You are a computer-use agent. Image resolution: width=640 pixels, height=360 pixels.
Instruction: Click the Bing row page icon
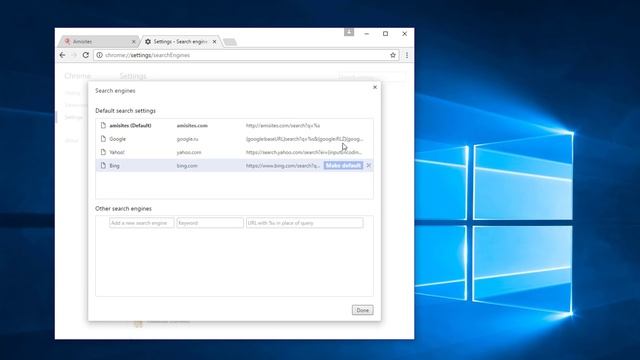103,165
